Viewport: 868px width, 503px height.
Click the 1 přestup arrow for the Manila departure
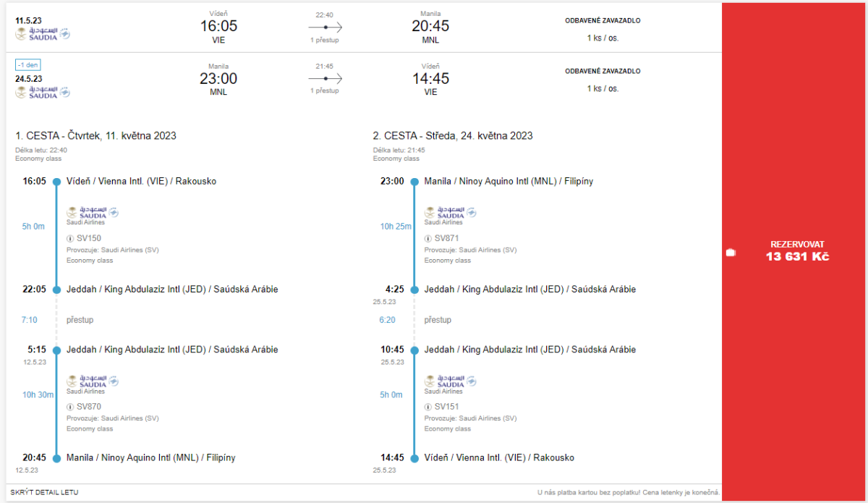coord(325,78)
